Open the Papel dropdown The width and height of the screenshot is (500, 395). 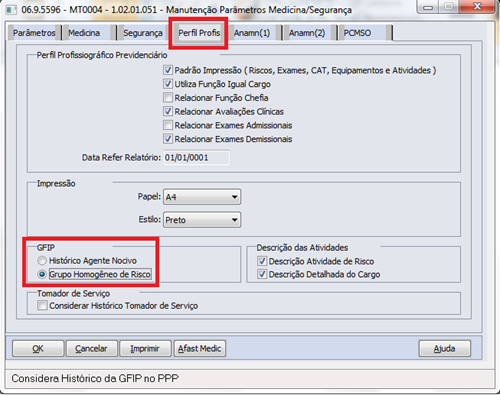click(202, 197)
